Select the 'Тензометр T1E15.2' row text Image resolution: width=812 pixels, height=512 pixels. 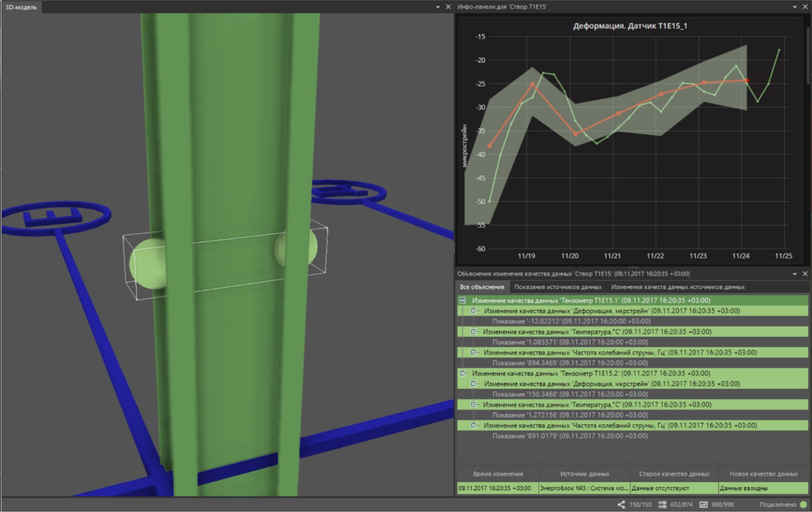pos(591,373)
